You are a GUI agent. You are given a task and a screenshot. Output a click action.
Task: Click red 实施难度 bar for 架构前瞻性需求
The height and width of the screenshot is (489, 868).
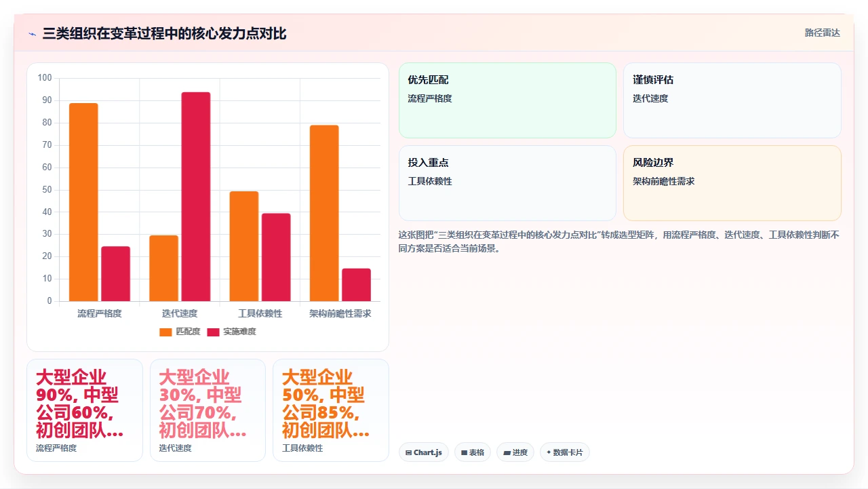click(x=356, y=285)
